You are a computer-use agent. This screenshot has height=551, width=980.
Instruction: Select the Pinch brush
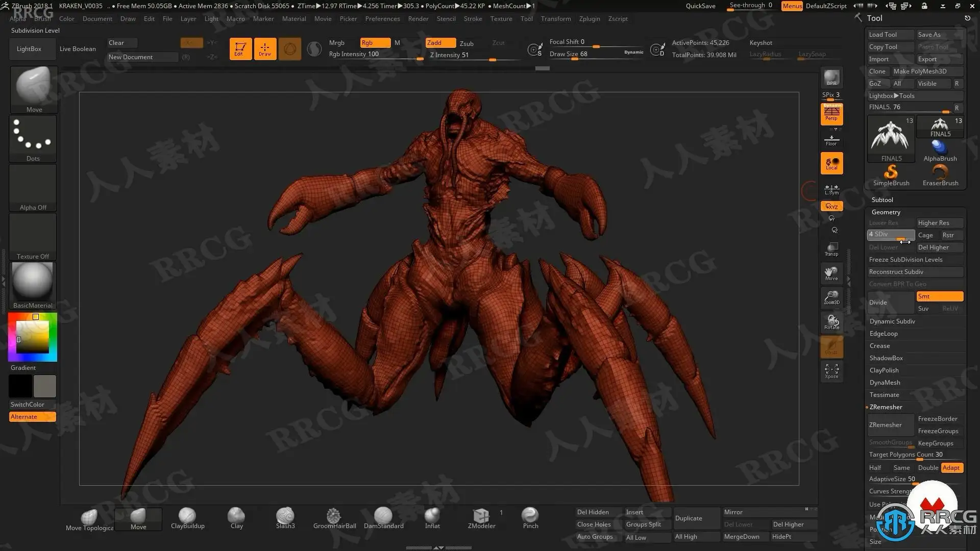(x=530, y=519)
